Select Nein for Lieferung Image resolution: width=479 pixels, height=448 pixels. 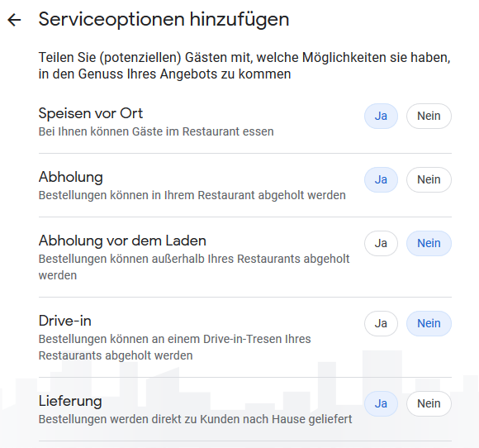(x=429, y=403)
